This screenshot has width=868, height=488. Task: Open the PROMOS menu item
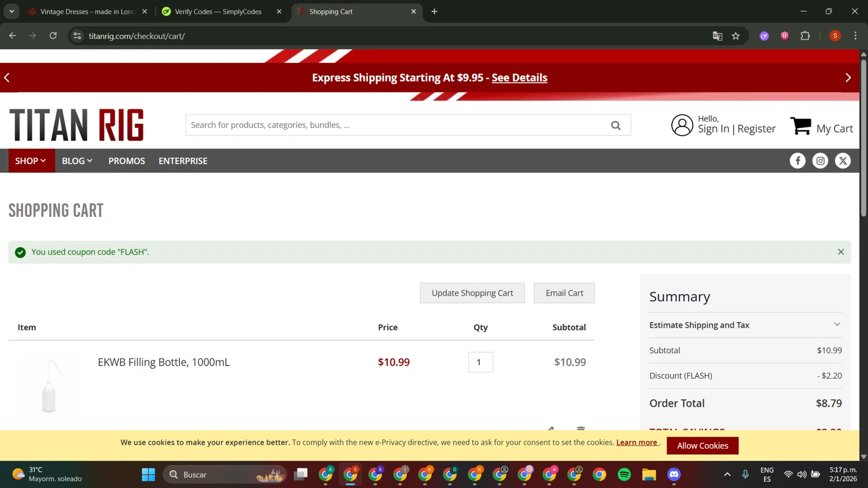(127, 161)
